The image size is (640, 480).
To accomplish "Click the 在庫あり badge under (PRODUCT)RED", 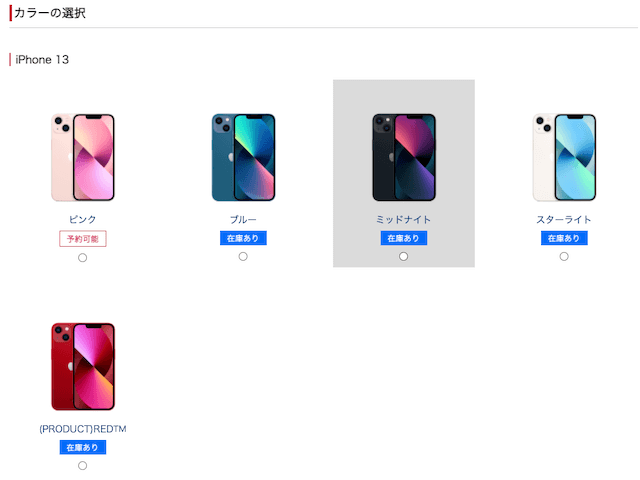I will [x=83, y=447].
